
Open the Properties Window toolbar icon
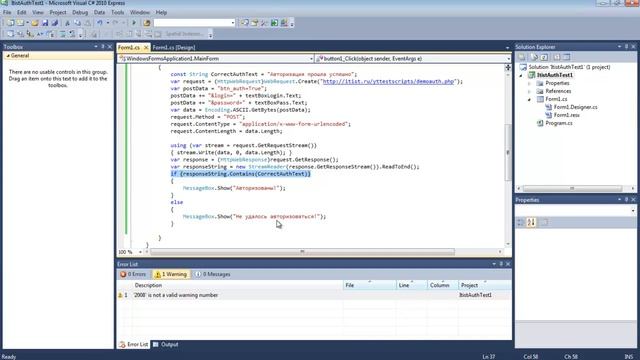[254, 23]
